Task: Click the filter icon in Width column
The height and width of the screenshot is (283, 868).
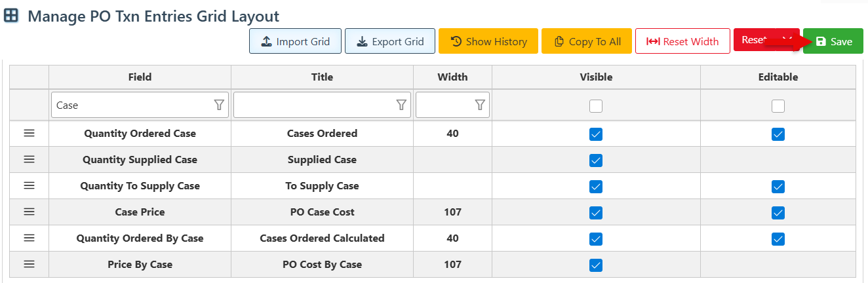Action: (x=480, y=105)
